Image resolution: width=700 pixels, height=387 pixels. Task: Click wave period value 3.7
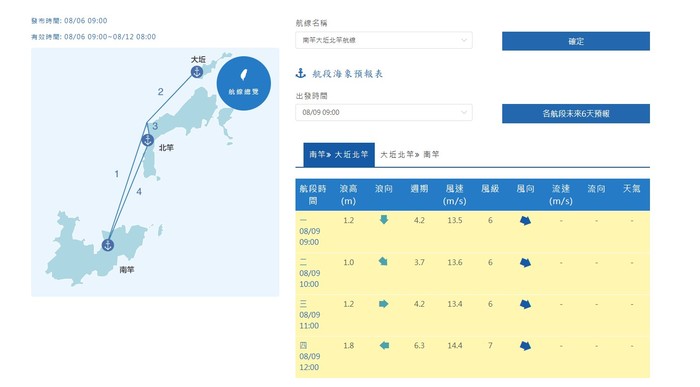click(x=419, y=262)
